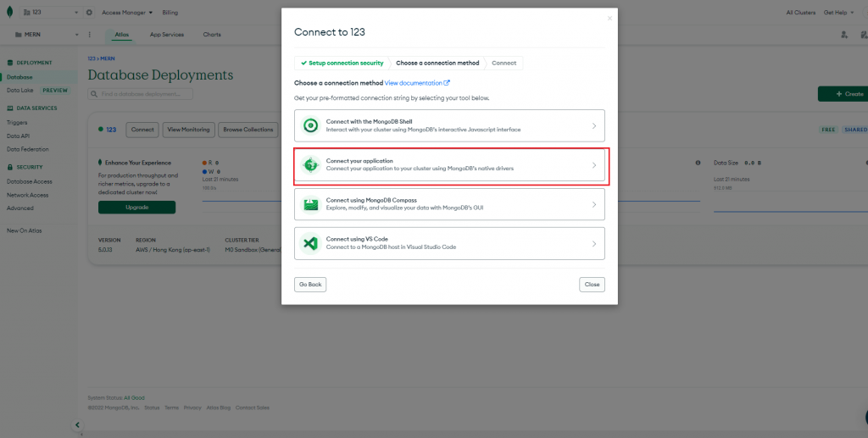The image size is (868, 438).
Task: Click the MongoDB Shell option icon
Action: [x=310, y=125]
